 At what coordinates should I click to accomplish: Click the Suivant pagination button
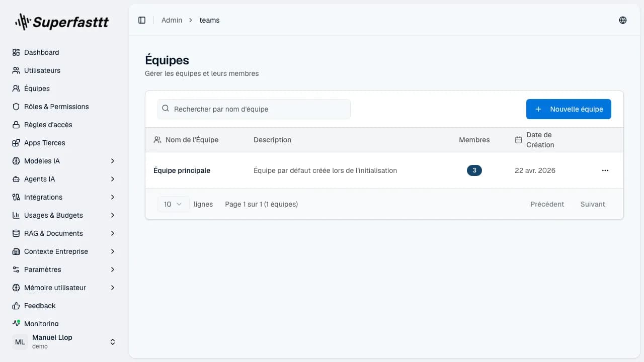tap(593, 204)
